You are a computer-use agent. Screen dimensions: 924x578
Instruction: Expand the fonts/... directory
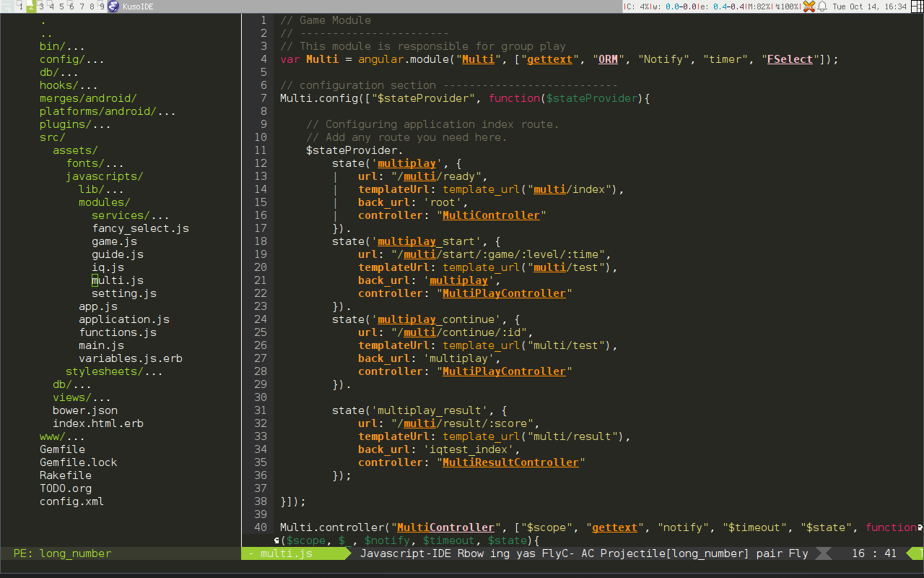(95, 163)
